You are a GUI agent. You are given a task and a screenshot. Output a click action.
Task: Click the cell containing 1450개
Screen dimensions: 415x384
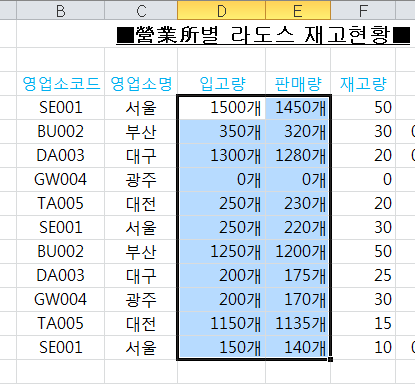click(298, 107)
